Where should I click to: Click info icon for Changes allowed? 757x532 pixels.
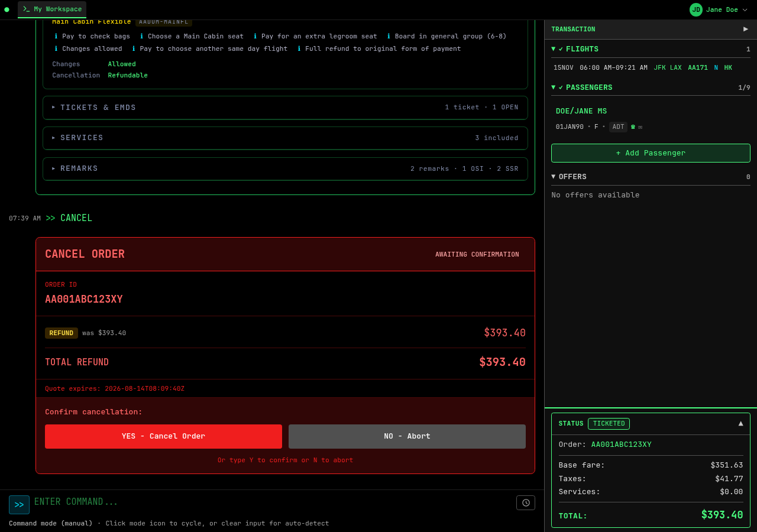point(56,48)
